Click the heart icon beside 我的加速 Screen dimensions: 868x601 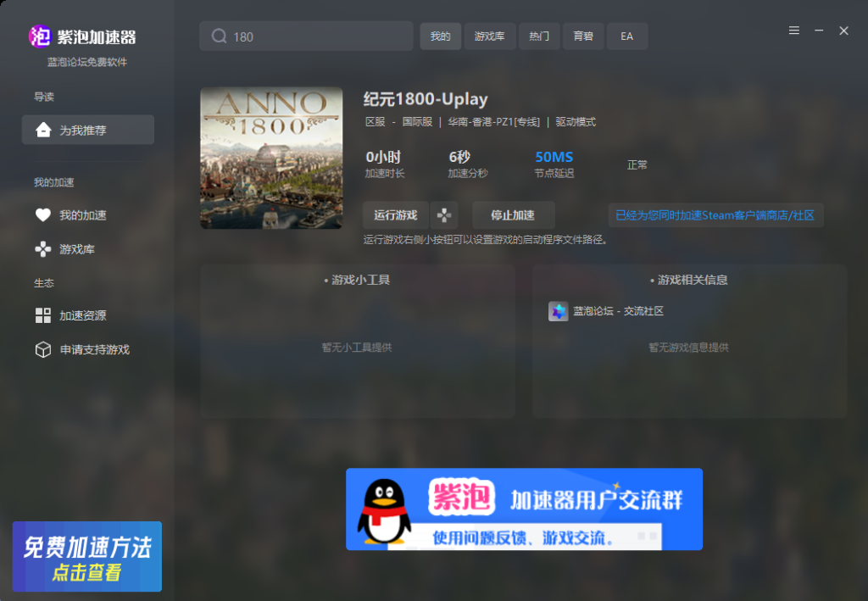pyautogui.click(x=43, y=214)
